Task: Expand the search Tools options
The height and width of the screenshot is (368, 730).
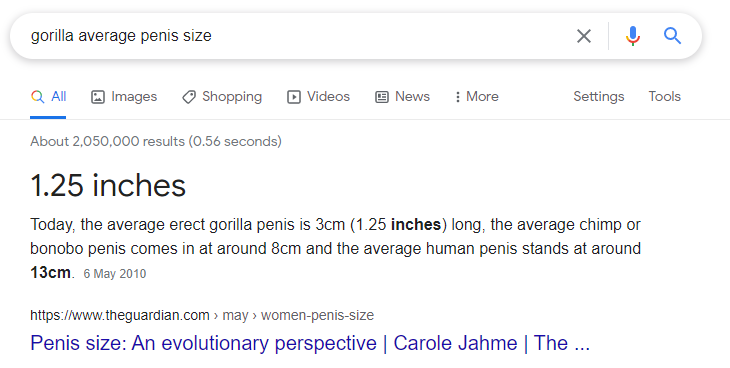Action: coord(665,96)
